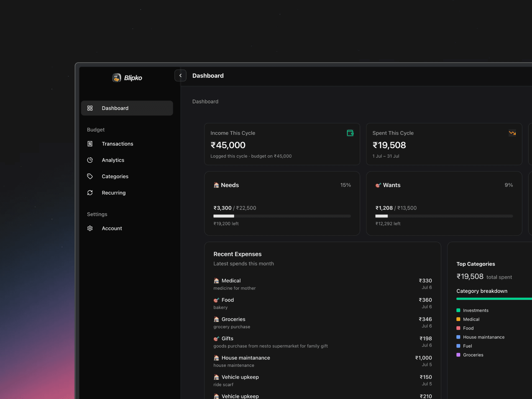Click the ₹45,000 income amount
The image size is (532, 399).
click(228, 145)
